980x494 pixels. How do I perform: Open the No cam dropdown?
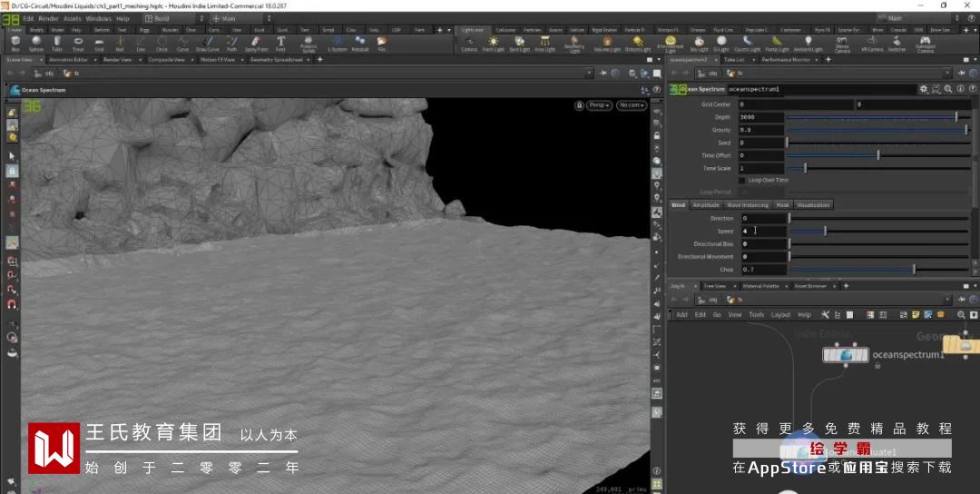click(631, 105)
